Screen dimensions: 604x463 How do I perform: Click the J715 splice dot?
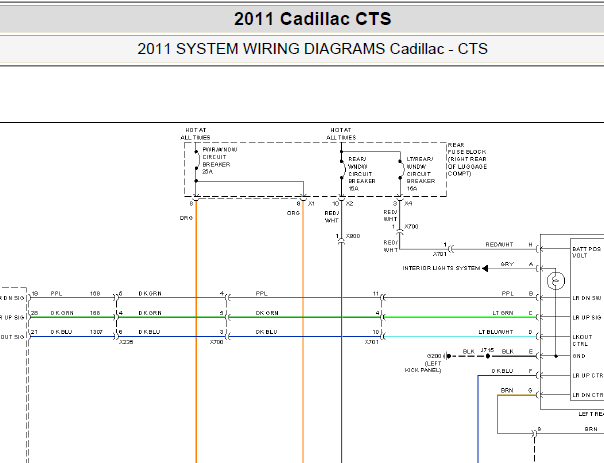point(488,356)
